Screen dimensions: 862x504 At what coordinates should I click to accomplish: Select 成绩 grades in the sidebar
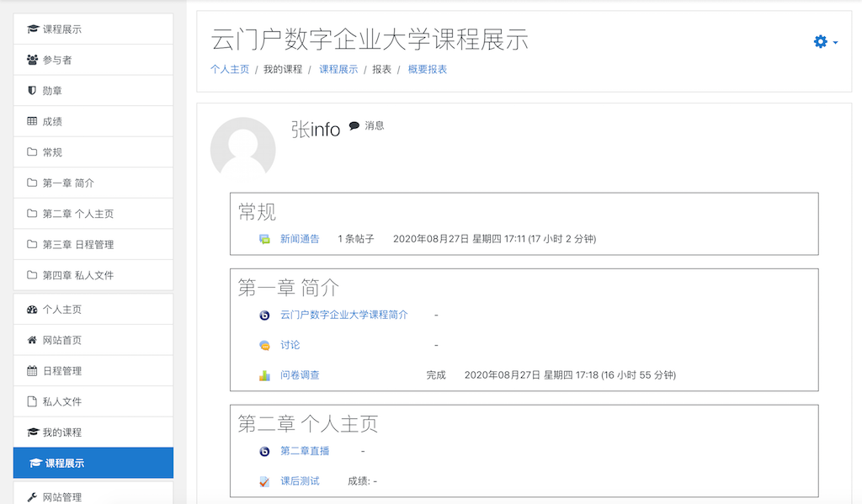coord(93,121)
